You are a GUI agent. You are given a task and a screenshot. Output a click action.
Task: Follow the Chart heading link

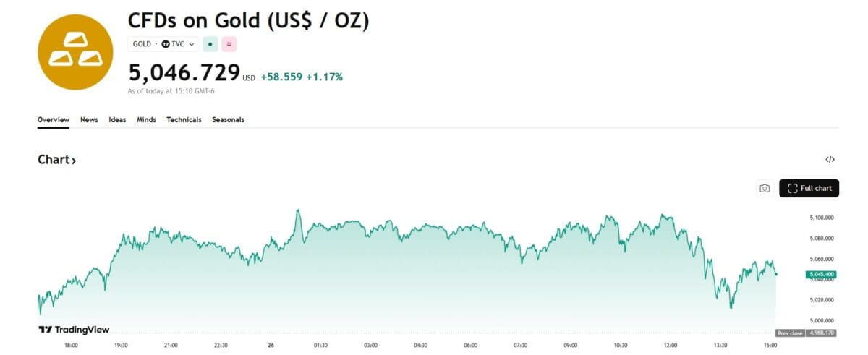[56, 160]
